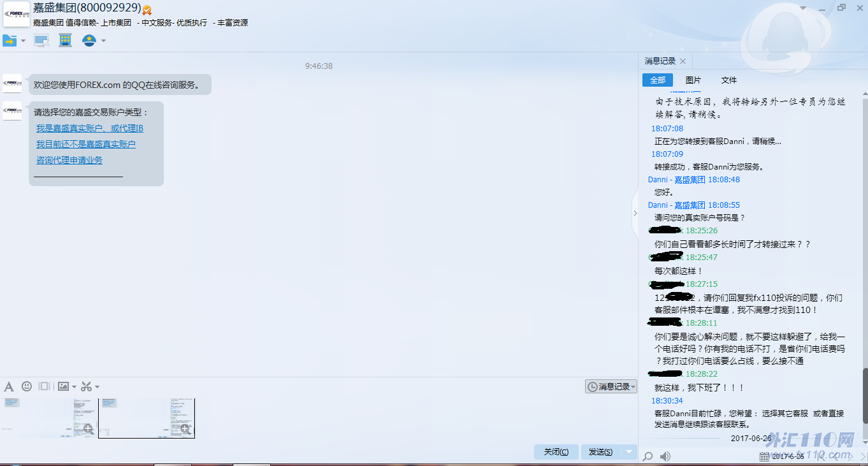
Task: Start remote desktop with the monitor icon
Action: (x=41, y=40)
